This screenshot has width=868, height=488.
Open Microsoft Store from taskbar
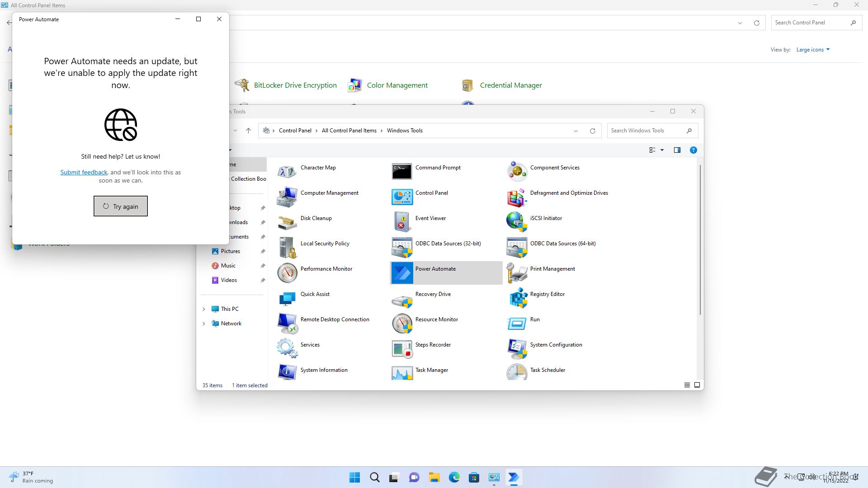pyautogui.click(x=474, y=477)
